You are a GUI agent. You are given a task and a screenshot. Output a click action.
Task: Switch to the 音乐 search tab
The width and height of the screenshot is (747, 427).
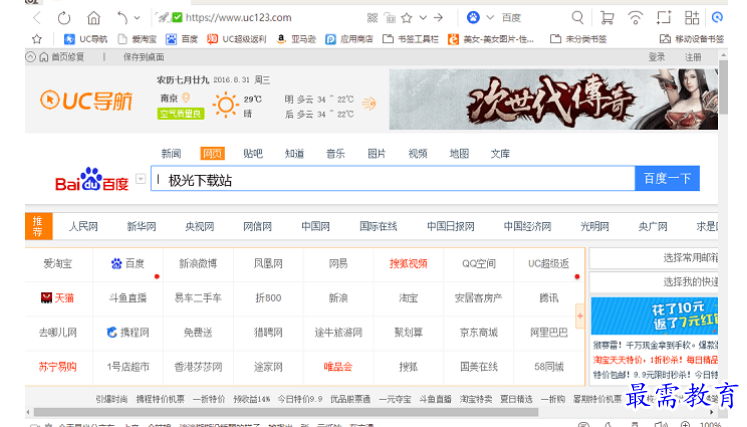point(335,153)
